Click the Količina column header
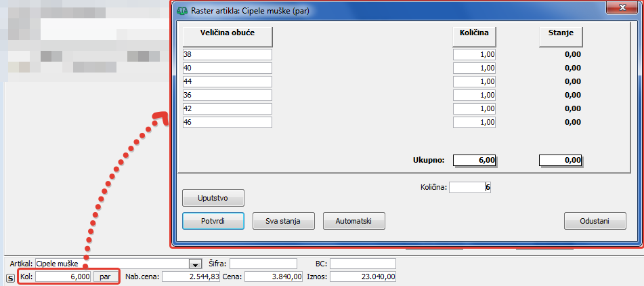644x286 pixels. coord(475,35)
